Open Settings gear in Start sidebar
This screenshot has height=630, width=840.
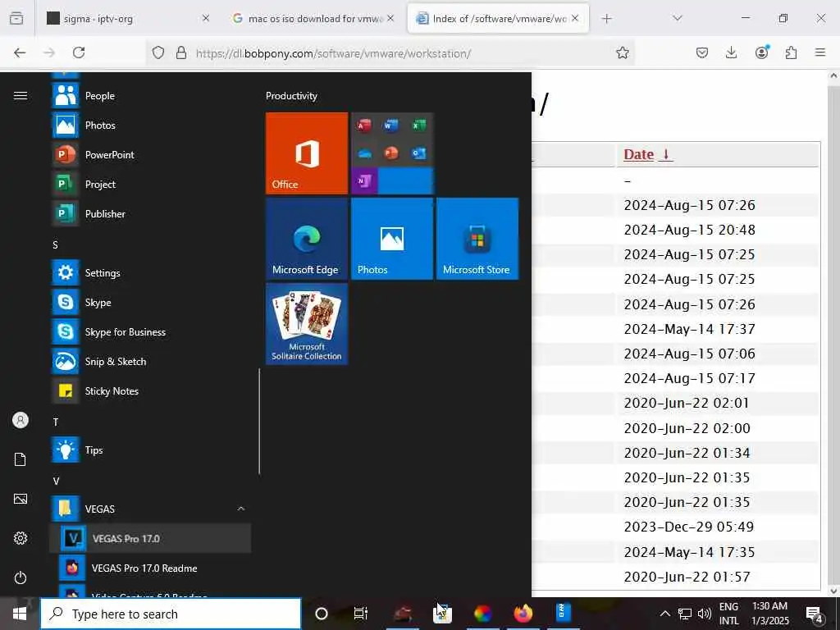point(21,538)
